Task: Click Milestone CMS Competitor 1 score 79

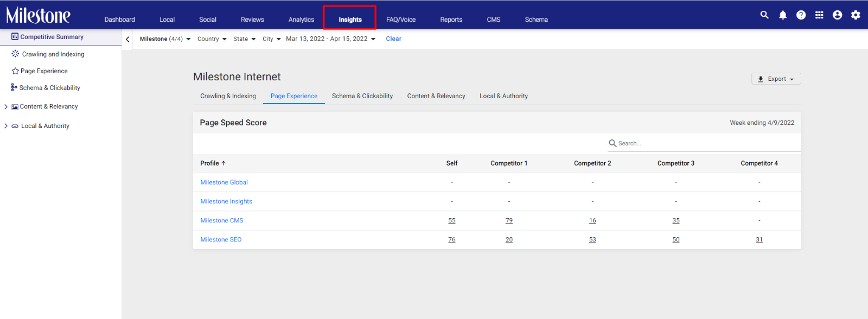Action: 509,221
